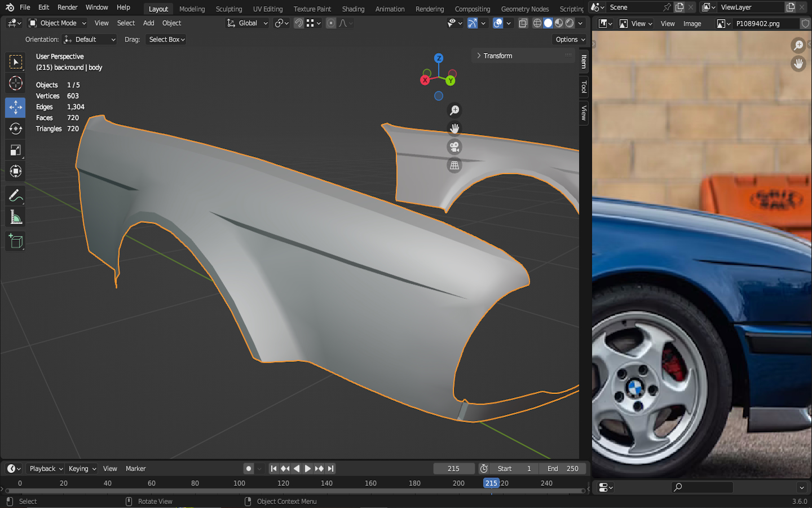Choose the Measure tool
Image resolution: width=812 pixels, height=508 pixels.
point(15,218)
